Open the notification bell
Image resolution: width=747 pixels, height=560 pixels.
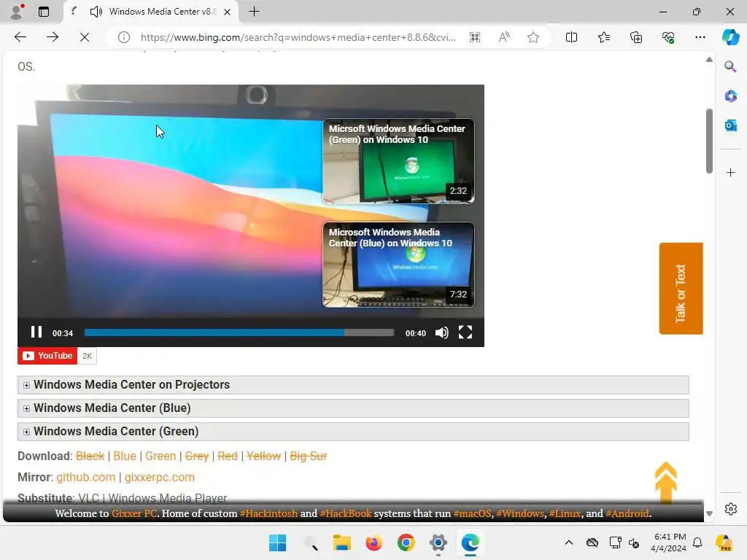coord(697,542)
